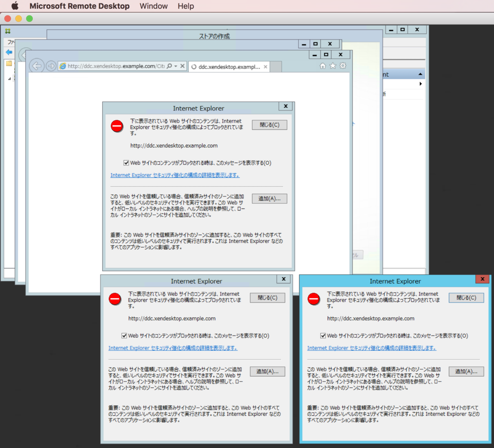Click the folder icon in Citrix Studio toolbar
The image size is (494, 448).
pyautogui.click(x=9, y=63)
